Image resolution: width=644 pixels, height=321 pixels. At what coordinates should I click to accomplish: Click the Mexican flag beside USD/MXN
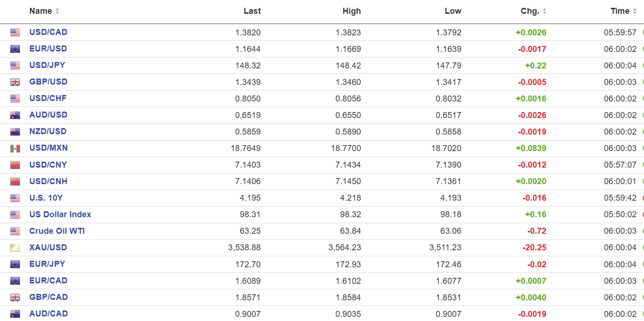(x=15, y=148)
